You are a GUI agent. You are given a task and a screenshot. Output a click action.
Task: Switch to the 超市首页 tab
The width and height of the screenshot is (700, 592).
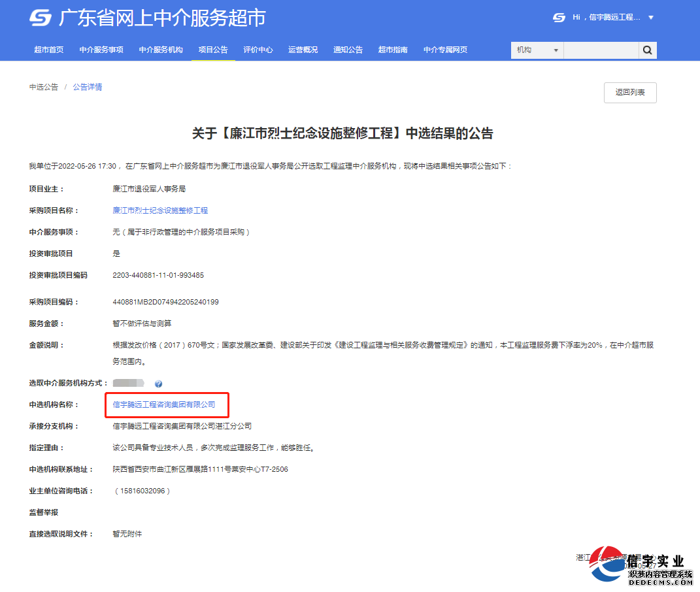[x=49, y=49]
